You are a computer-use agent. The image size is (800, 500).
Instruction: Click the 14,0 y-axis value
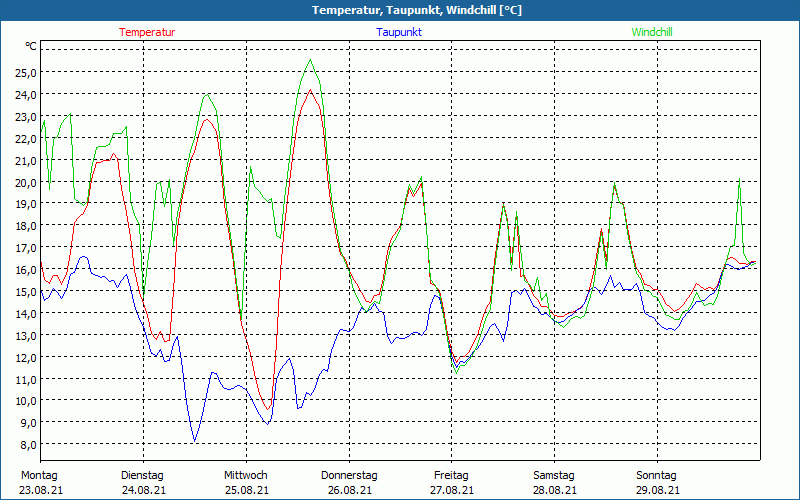point(26,313)
